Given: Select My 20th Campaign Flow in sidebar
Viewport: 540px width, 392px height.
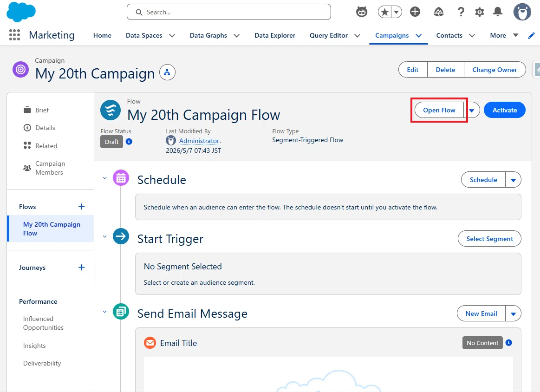Looking at the screenshot, I should 51,229.
